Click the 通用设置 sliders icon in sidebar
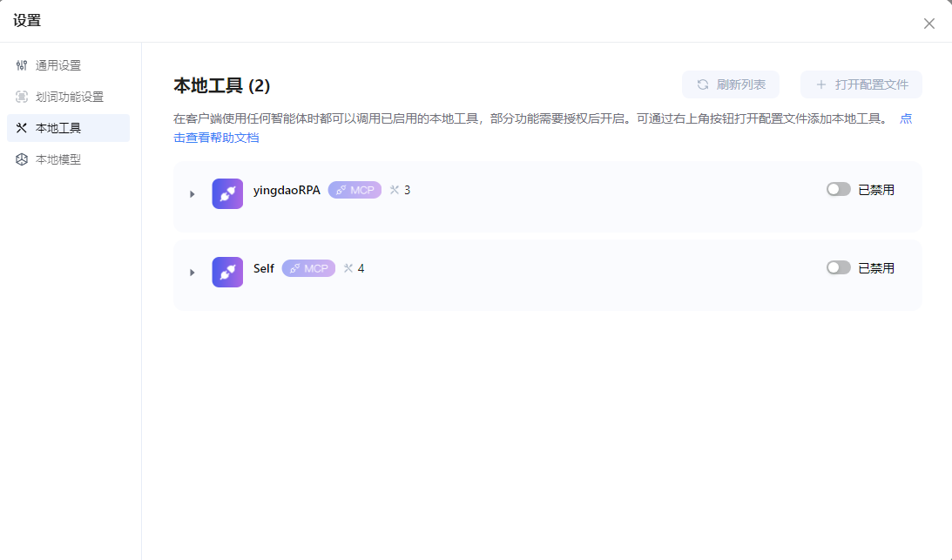Viewport: 952px width, 560px height. 22,65
